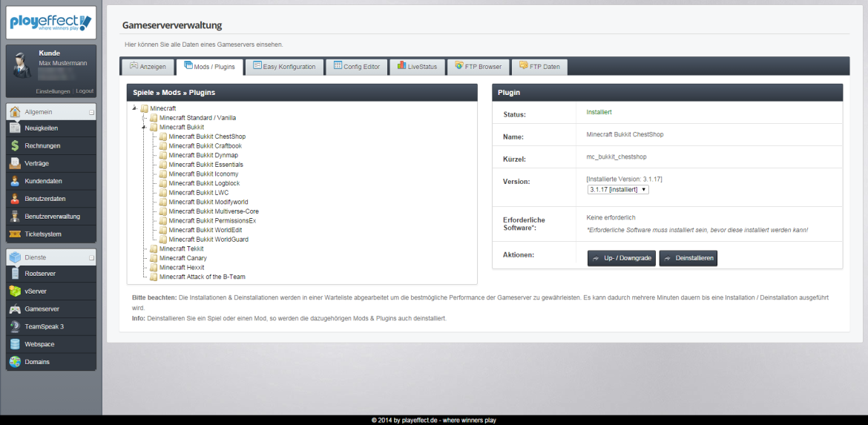868x425 pixels.
Task: Collapse the Dienste sidebar section
Action: click(x=91, y=258)
